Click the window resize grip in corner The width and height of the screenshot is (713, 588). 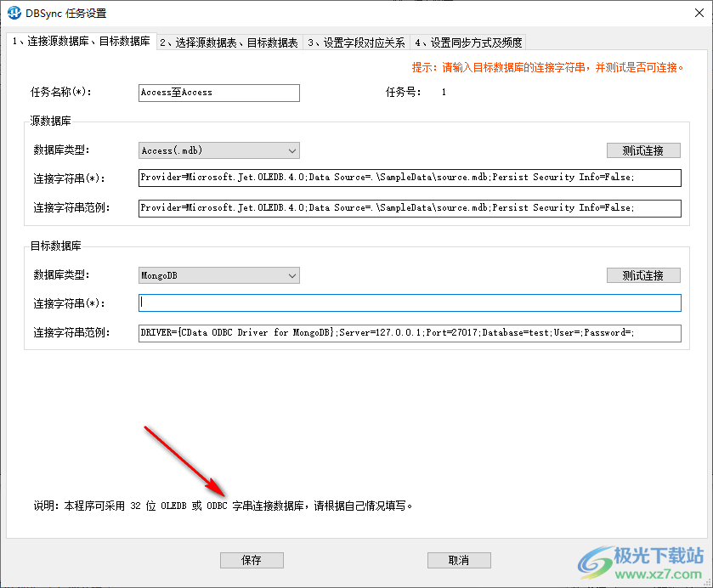708,582
